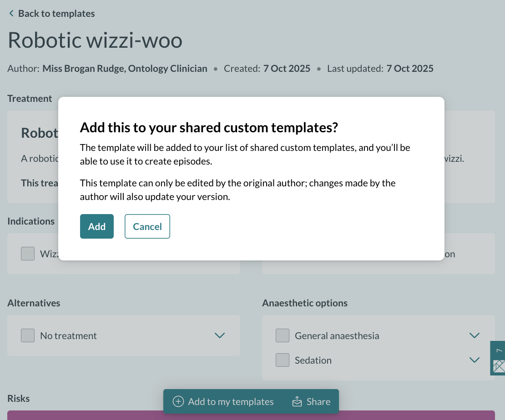
Task: Open the side widget tab on the right edge
Action: (x=497, y=358)
